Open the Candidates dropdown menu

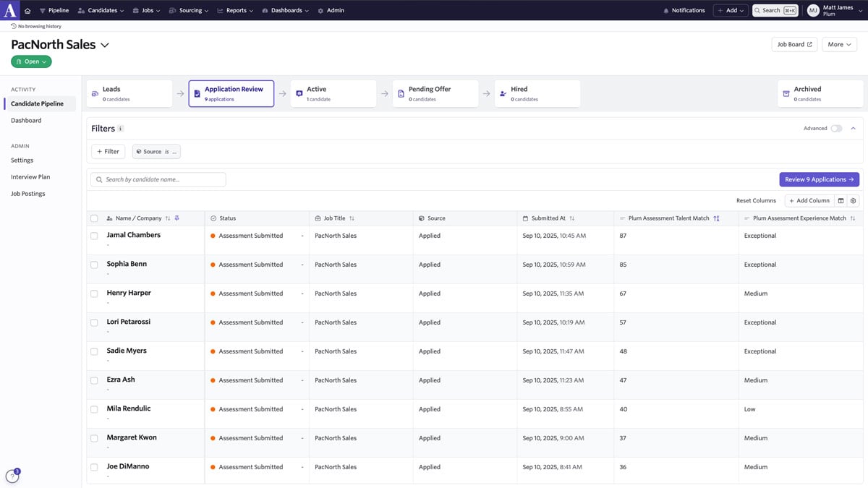coord(101,11)
